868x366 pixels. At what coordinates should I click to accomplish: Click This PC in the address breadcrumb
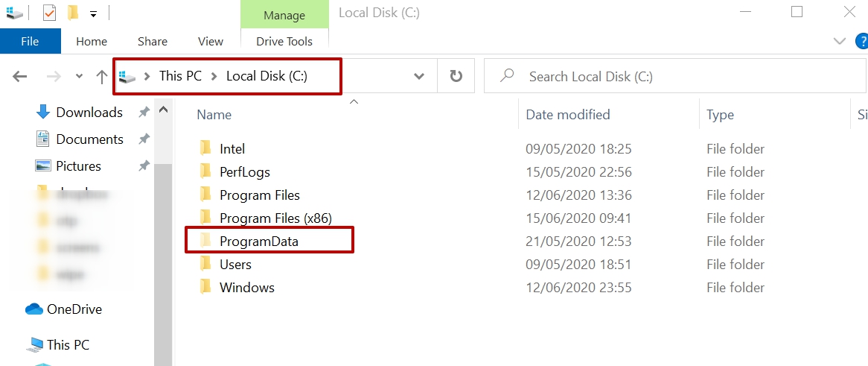[x=180, y=76]
